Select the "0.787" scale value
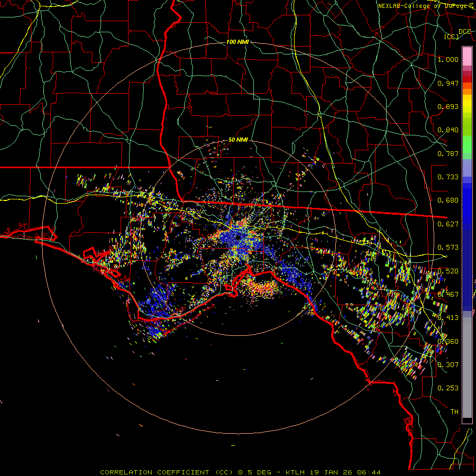Image resolution: width=476 pixels, height=476 pixels. point(448,153)
